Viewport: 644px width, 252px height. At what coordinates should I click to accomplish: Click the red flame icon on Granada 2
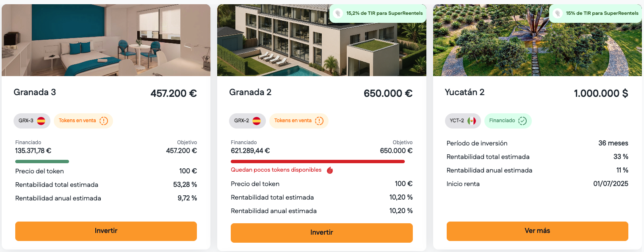pos(330,170)
